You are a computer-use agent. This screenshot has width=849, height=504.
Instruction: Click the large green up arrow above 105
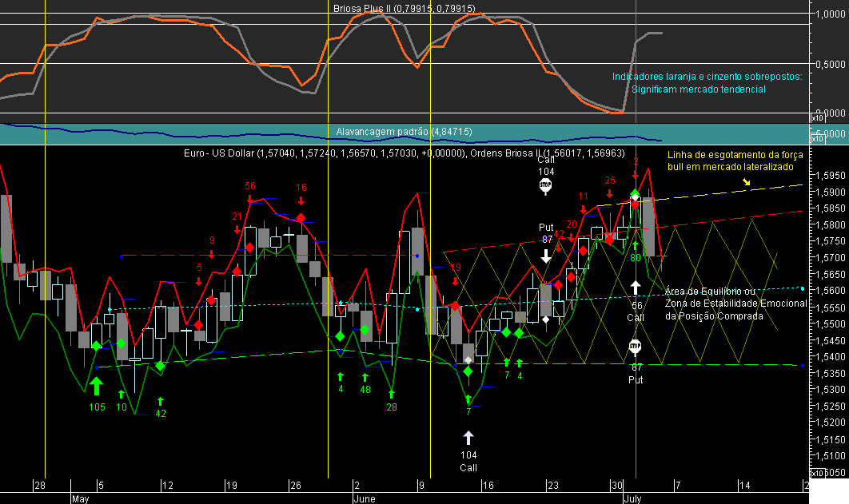(x=97, y=387)
